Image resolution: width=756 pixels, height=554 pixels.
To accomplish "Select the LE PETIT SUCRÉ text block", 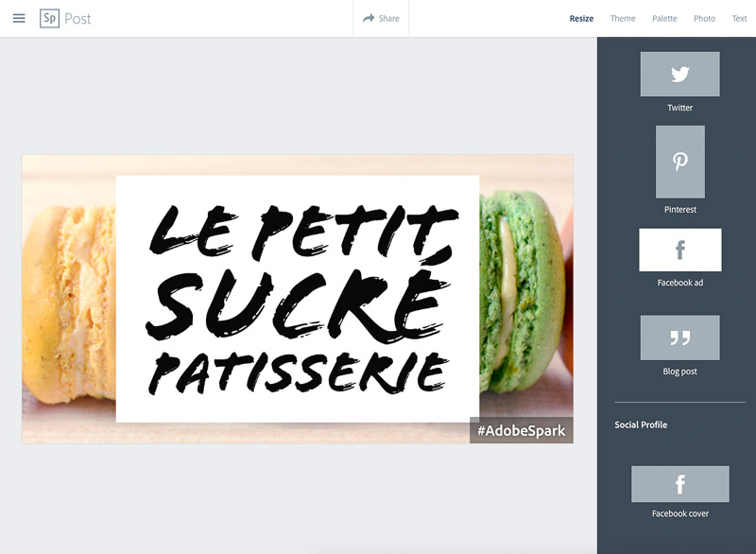I will pos(298,299).
